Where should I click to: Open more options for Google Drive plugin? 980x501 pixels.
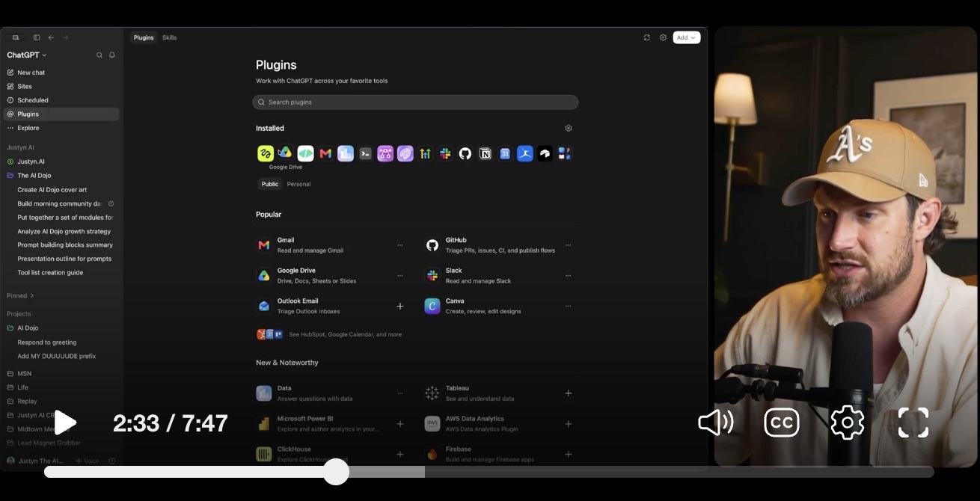tap(400, 276)
